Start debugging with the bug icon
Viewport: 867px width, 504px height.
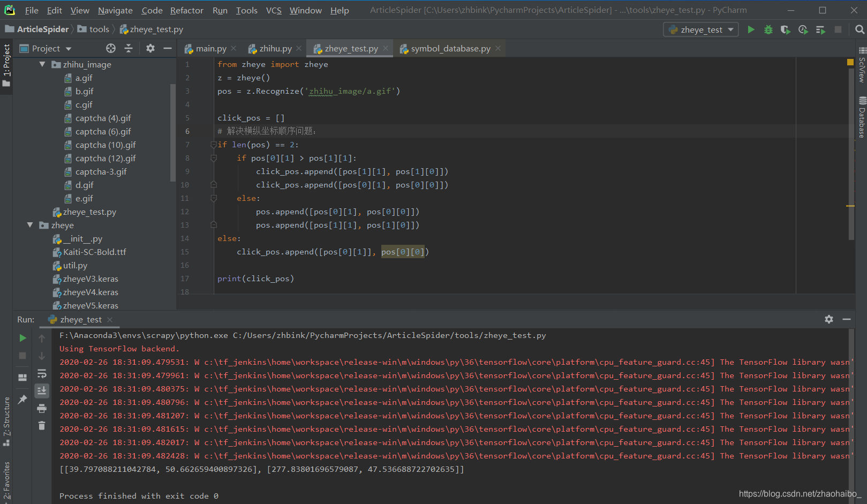pyautogui.click(x=768, y=29)
